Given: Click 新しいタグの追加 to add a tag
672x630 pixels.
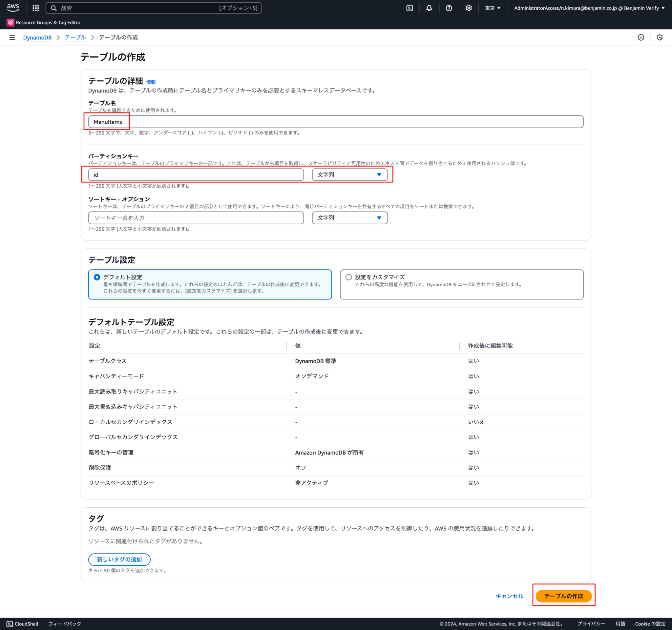Looking at the screenshot, I should point(119,559).
